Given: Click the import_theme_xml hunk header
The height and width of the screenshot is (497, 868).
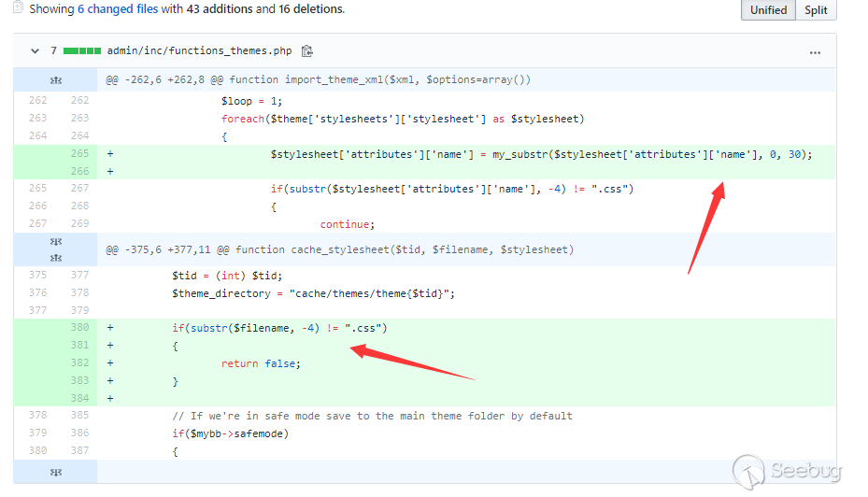Looking at the screenshot, I should (x=318, y=79).
